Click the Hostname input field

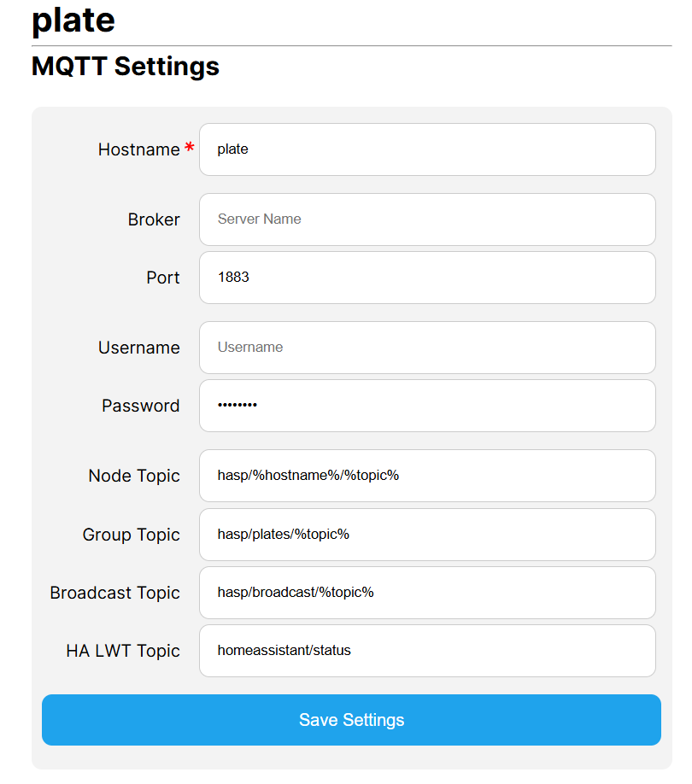click(427, 149)
